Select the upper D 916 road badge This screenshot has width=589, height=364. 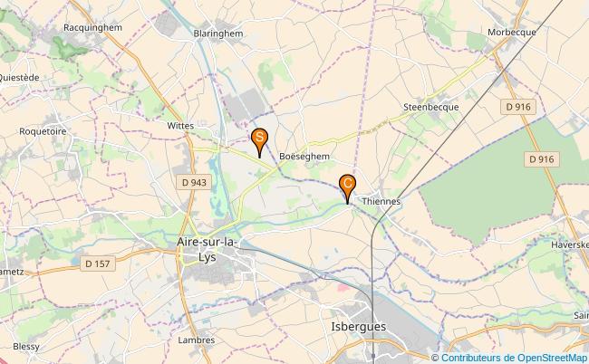coord(518,107)
